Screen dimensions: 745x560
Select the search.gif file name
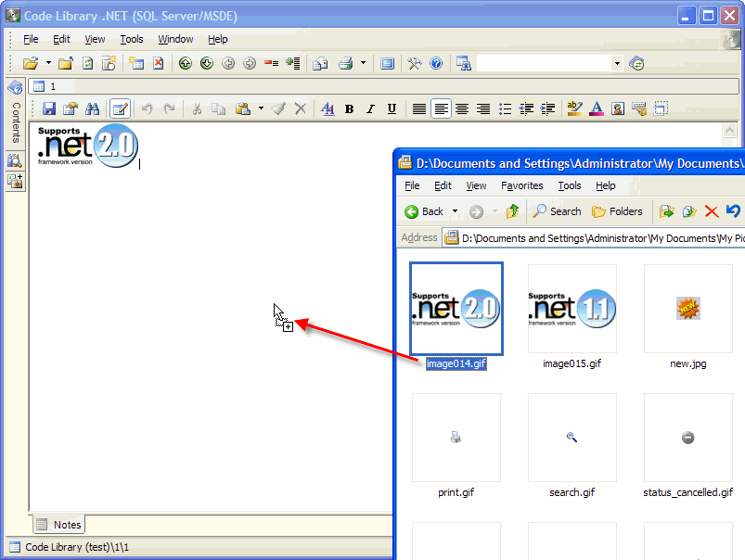(572, 492)
